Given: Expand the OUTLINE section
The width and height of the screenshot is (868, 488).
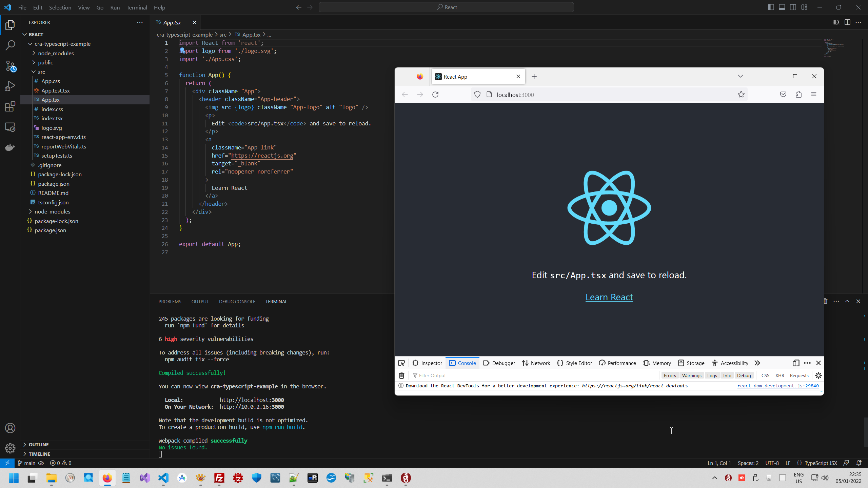Looking at the screenshot, I should [x=38, y=444].
